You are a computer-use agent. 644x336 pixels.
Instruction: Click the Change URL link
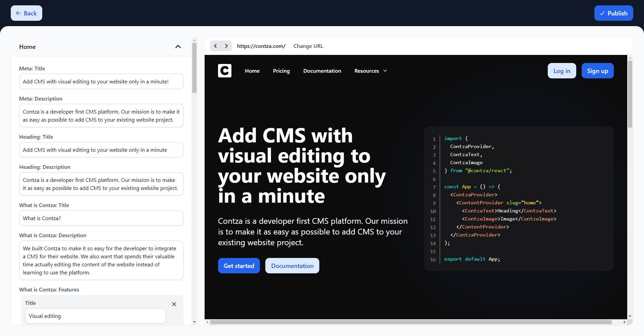(x=308, y=46)
